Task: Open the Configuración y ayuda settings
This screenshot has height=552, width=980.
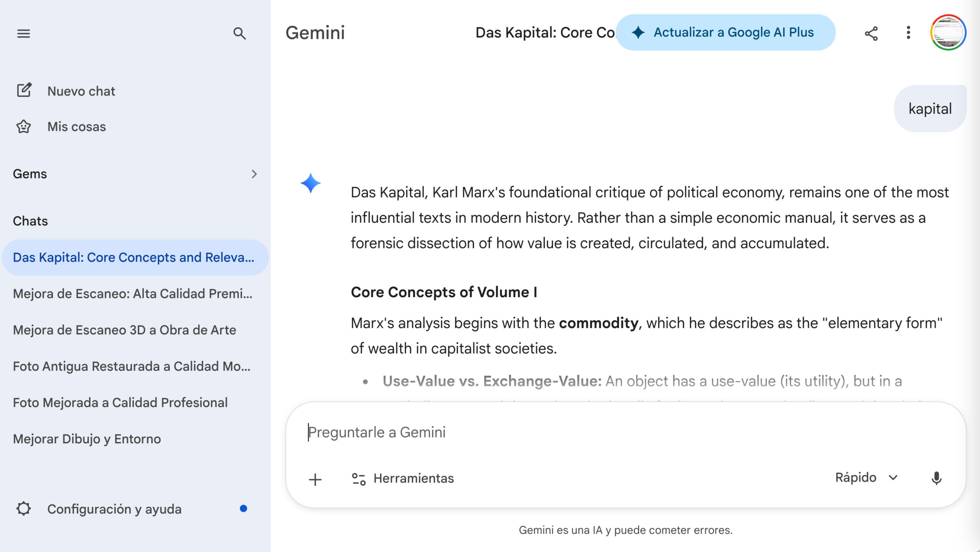Action: click(114, 509)
